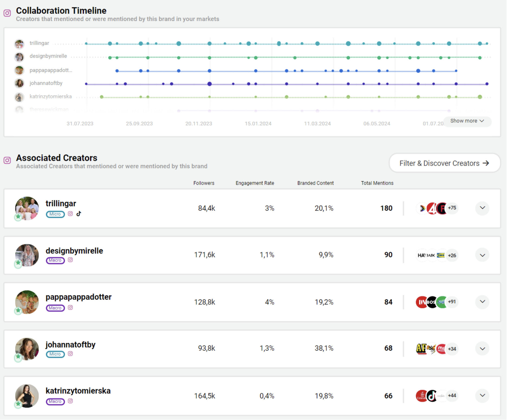
Task: Click the Total Mentions column header
Action: (x=377, y=183)
